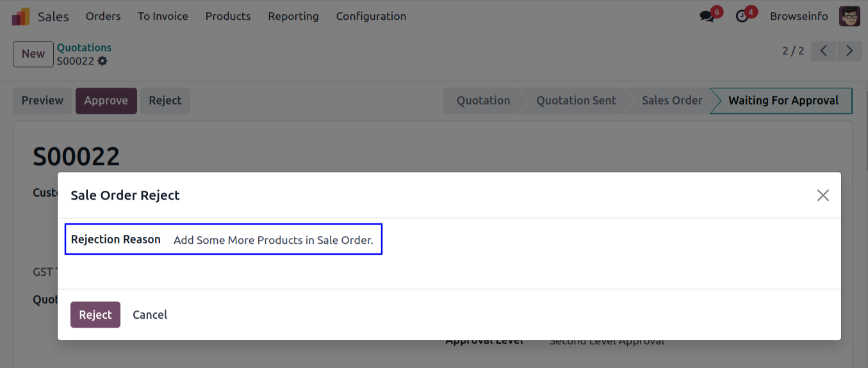868x368 pixels.
Task: Expand the Reporting menu
Action: [x=293, y=17]
